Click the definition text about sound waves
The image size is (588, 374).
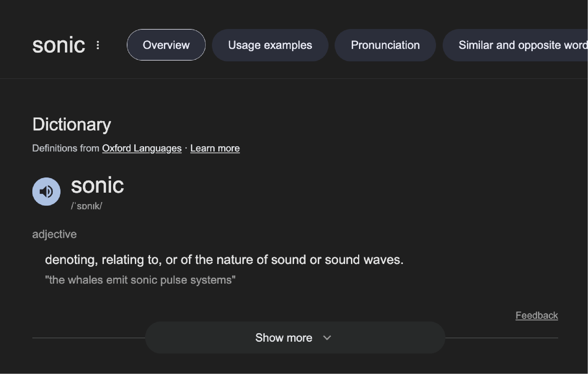point(224,260)
